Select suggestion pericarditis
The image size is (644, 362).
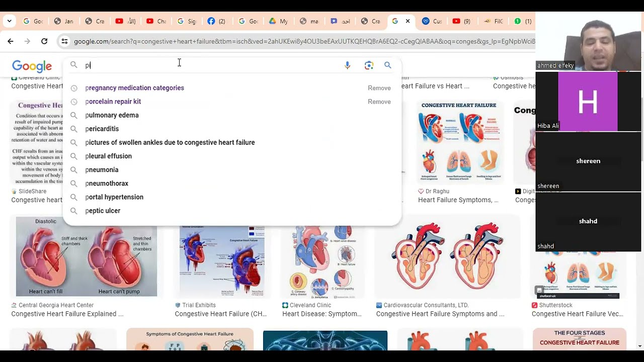click(102, 129)
